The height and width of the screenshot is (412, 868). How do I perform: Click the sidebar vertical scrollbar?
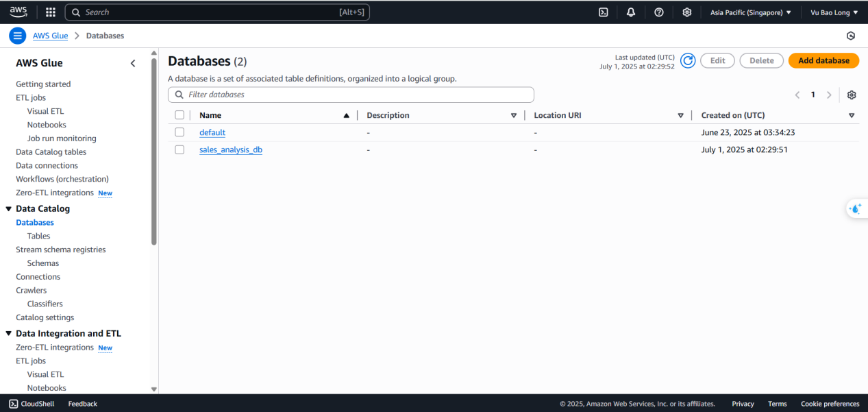point(154,151)
